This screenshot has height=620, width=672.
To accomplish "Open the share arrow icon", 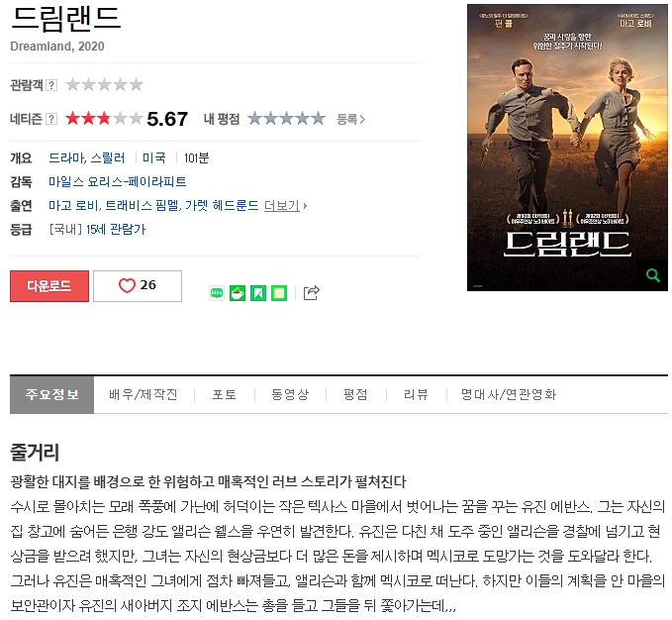I will pos(311,293).
